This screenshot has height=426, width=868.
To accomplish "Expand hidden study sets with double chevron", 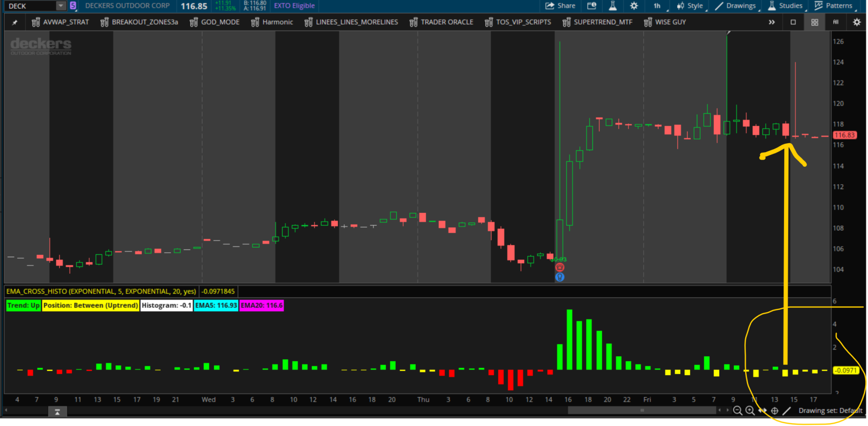I will (x=772, y=22).
